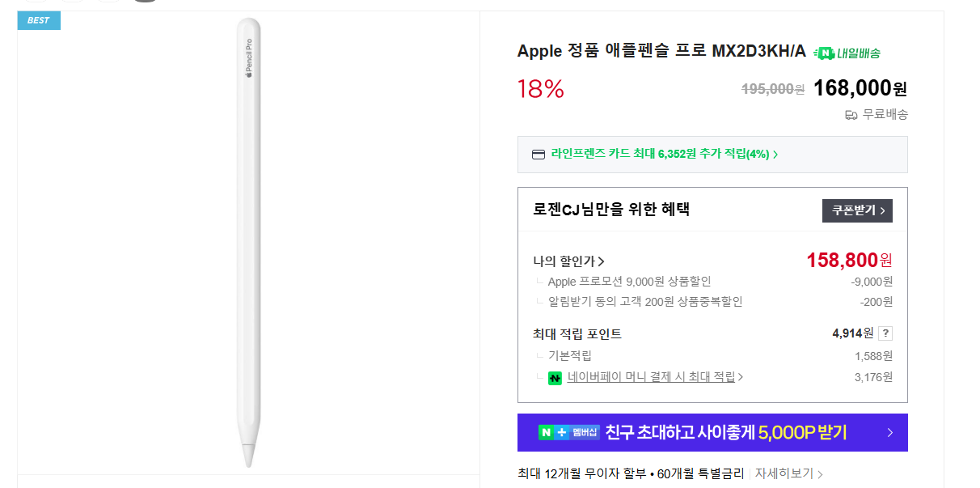
Task: Click the 쿠폰받기 button
Action: [857, 210]
